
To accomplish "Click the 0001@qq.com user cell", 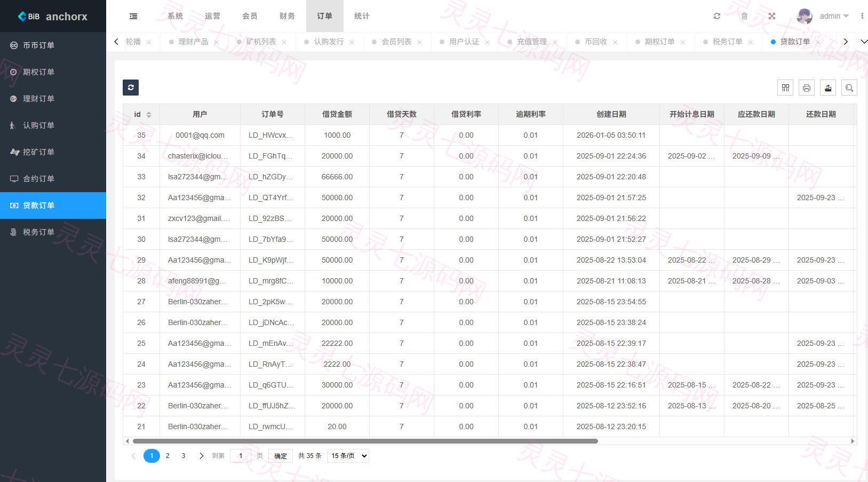I will [200, 135].
